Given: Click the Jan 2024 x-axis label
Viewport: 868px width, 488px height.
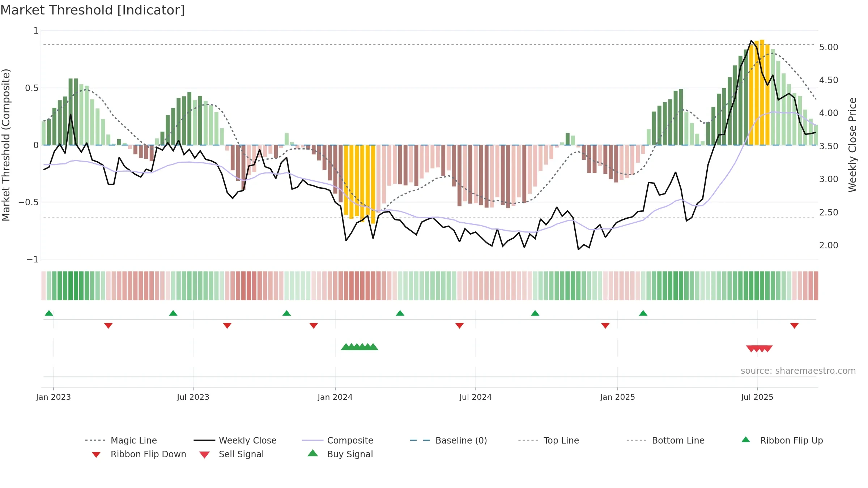Looking at the screenshot, I should point(335,397).
